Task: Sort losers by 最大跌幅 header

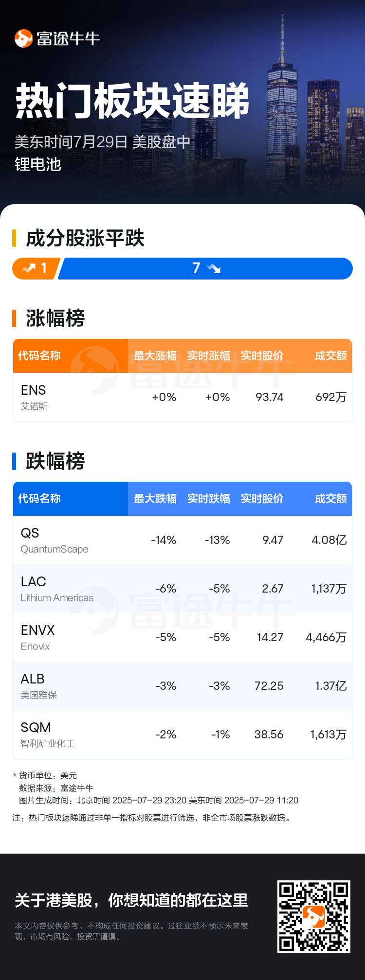Action: [155, 499]
